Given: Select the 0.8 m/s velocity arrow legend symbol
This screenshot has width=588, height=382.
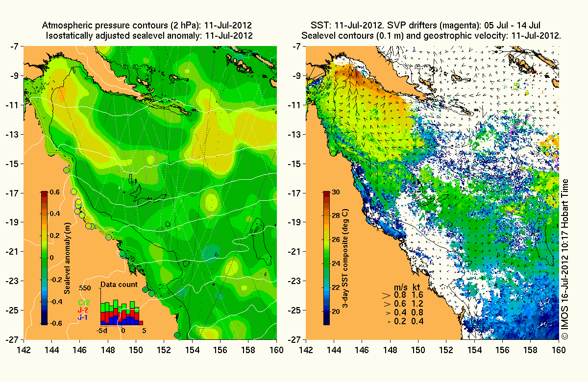Looking at the screenshot, I should pos(386,295).
